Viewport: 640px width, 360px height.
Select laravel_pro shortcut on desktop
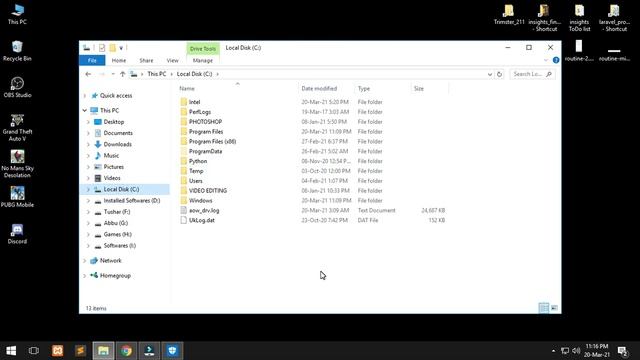613,18
